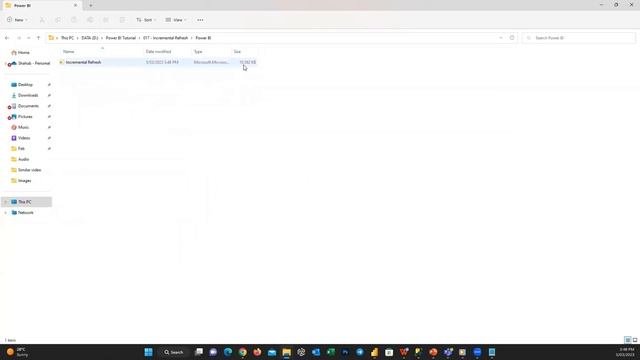Click the Delete toolbar icon
Viewport: 640px width, 360px height.
(x=122, y=20)
